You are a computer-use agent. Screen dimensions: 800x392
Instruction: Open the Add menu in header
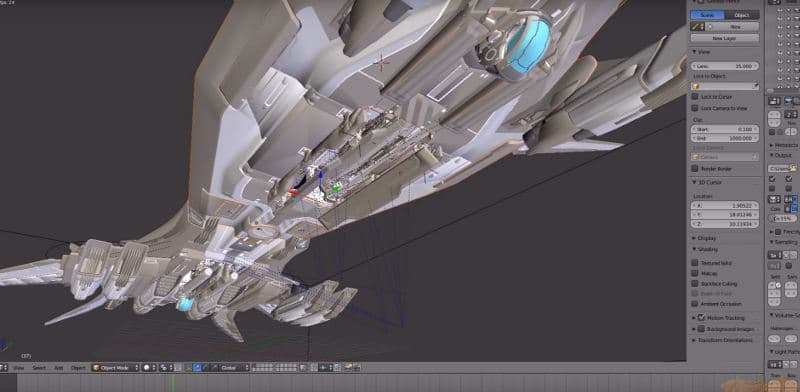point(59,368)
